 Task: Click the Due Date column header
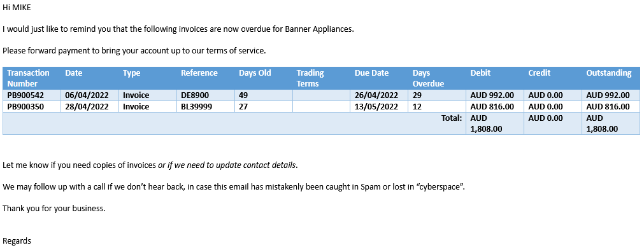(x=372, y=73)
